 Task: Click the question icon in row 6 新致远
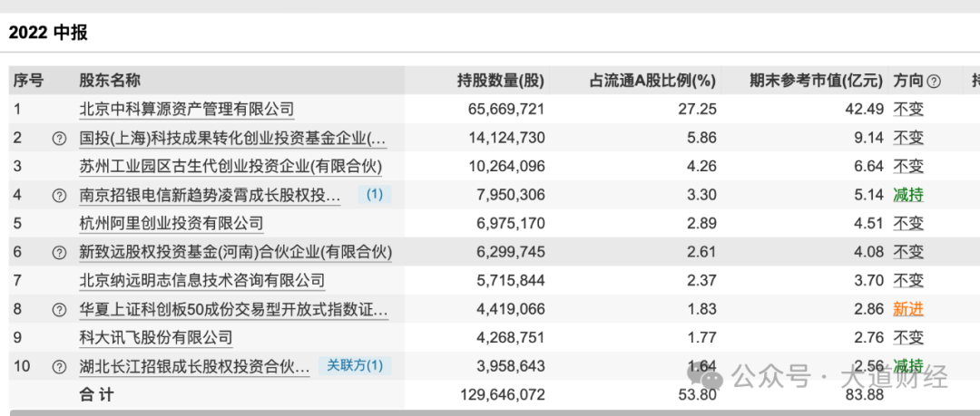(59, 252)
